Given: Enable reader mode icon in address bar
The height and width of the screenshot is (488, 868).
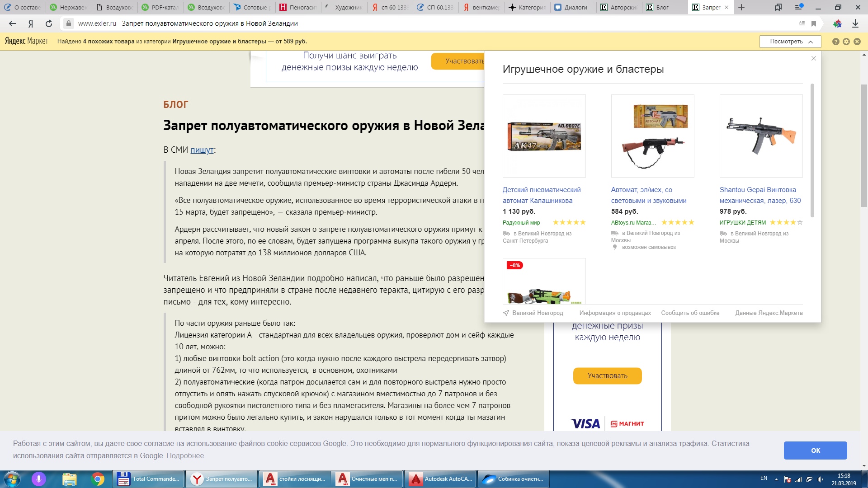Looking at the screenshot, I should tap(802, 23).
